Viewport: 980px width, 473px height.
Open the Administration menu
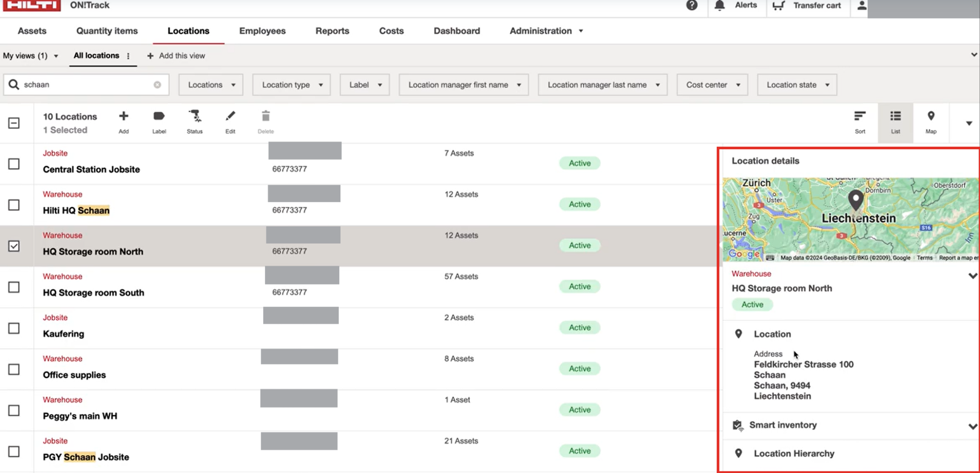click(x=546, y=31)
